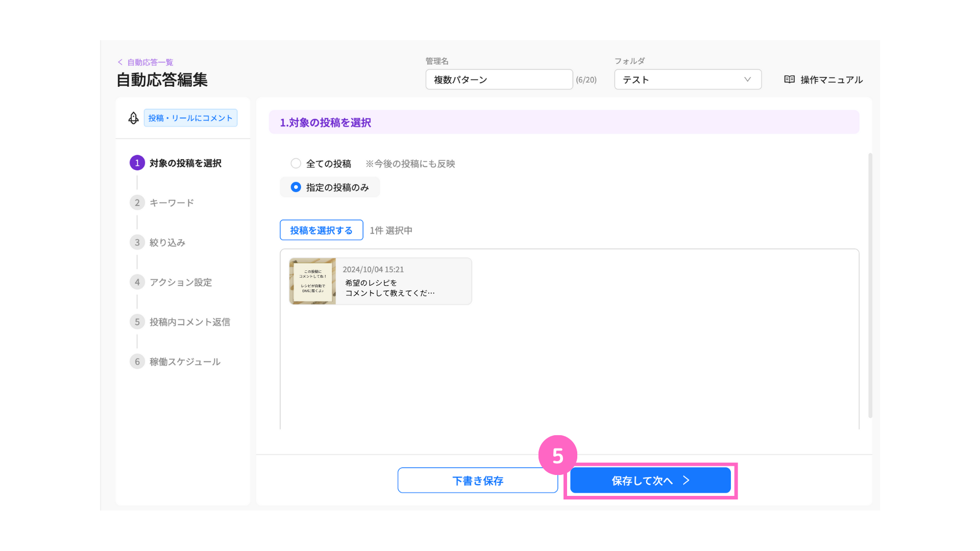Image resolution: width=980 pixels, height=551 pixels.
Task: Select the 全ての投稿 radio option
Action: (296, 163)
